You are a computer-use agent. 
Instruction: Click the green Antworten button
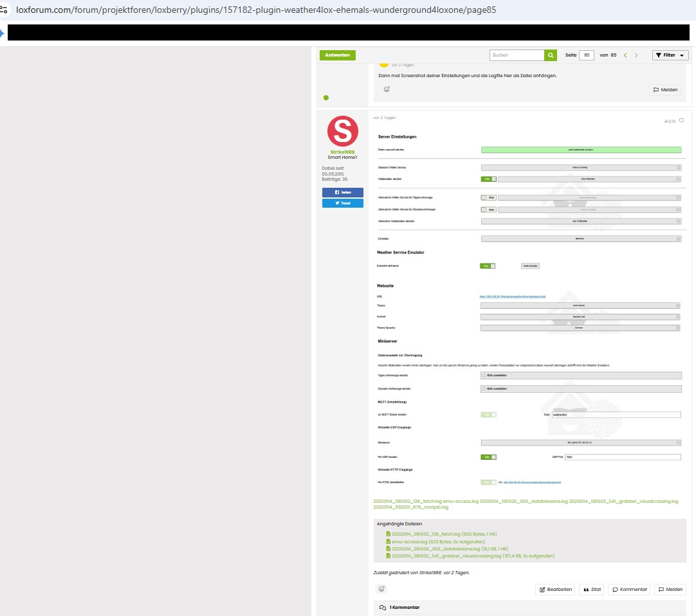(337, 55)
